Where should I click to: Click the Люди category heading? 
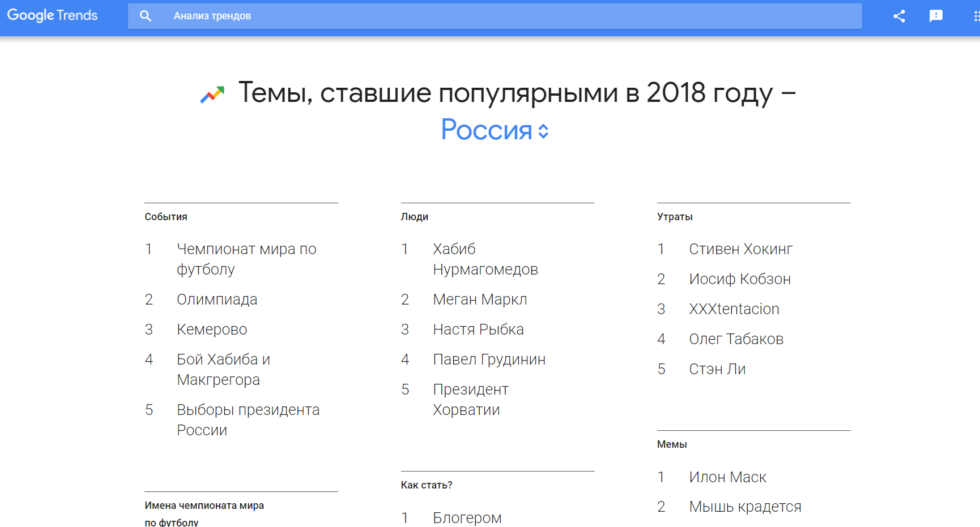[x=415, y=217]
